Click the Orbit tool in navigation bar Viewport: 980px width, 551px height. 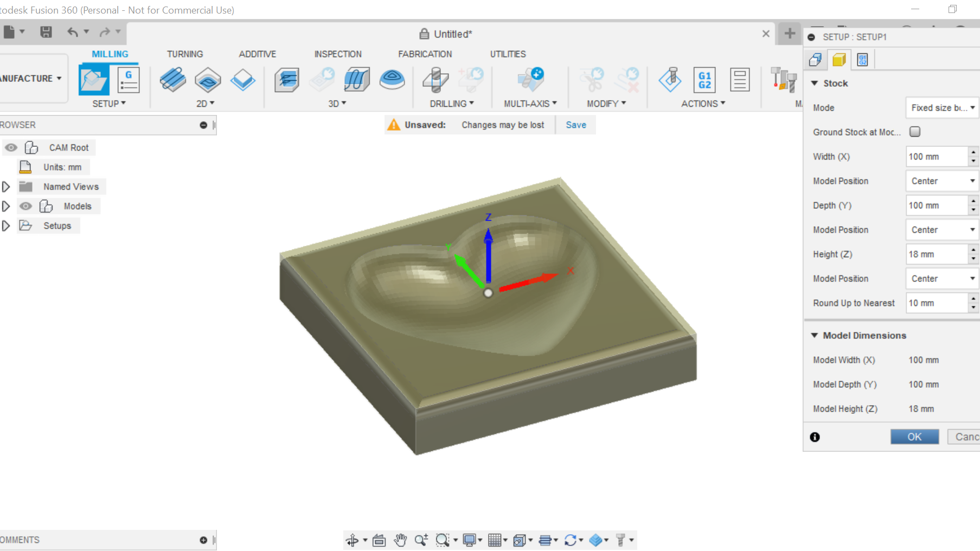tap(353, 540)
